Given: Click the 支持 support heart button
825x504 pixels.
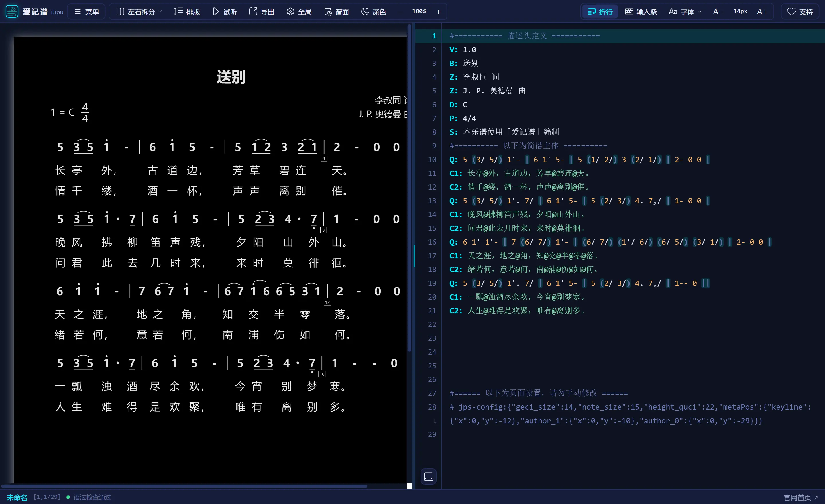Looking at the screenshot, I should tap(800, 12).
